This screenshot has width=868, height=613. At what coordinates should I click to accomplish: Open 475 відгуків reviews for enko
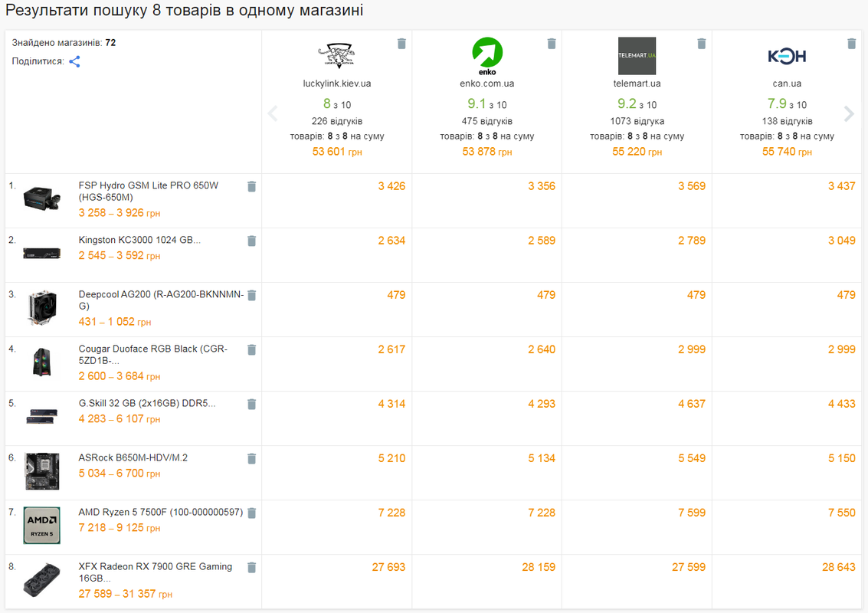(x=487, y=121)
